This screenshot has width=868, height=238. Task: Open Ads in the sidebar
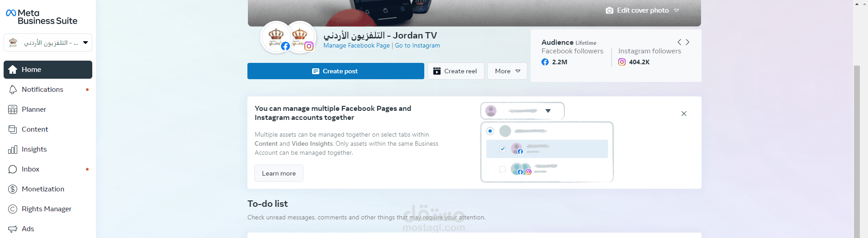[x=48, y=229]
